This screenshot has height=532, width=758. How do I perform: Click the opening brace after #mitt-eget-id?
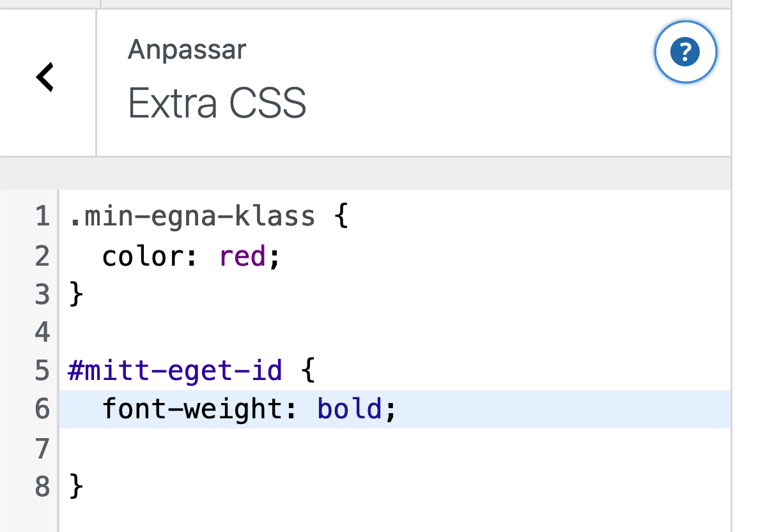coord(308,370)
